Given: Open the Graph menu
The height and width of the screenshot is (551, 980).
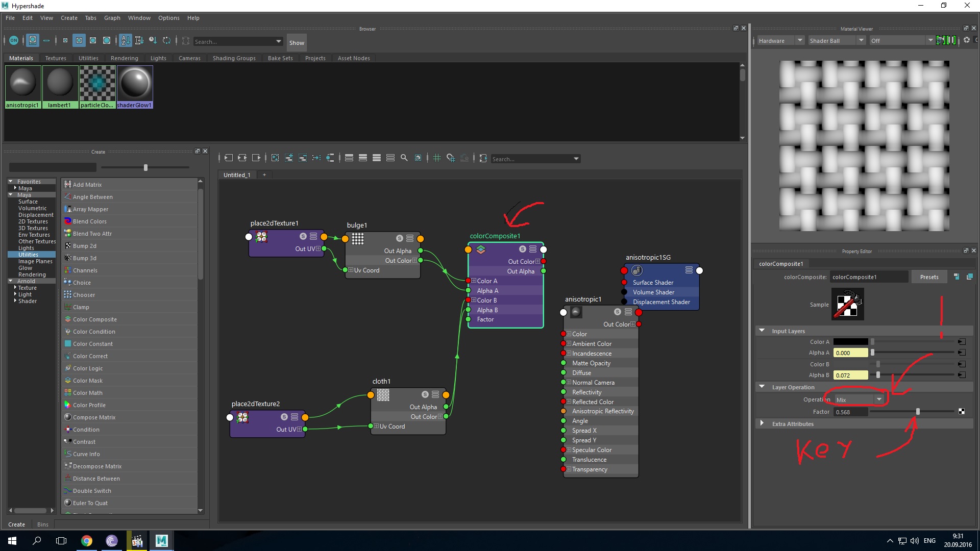Looking at the screenshot, I should [x=112, y=18].
